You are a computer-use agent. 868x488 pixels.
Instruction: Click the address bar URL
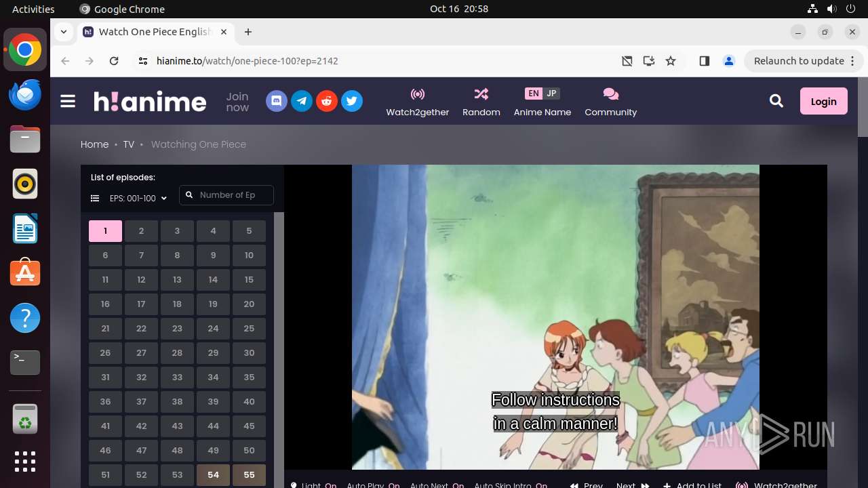(248, 61)
